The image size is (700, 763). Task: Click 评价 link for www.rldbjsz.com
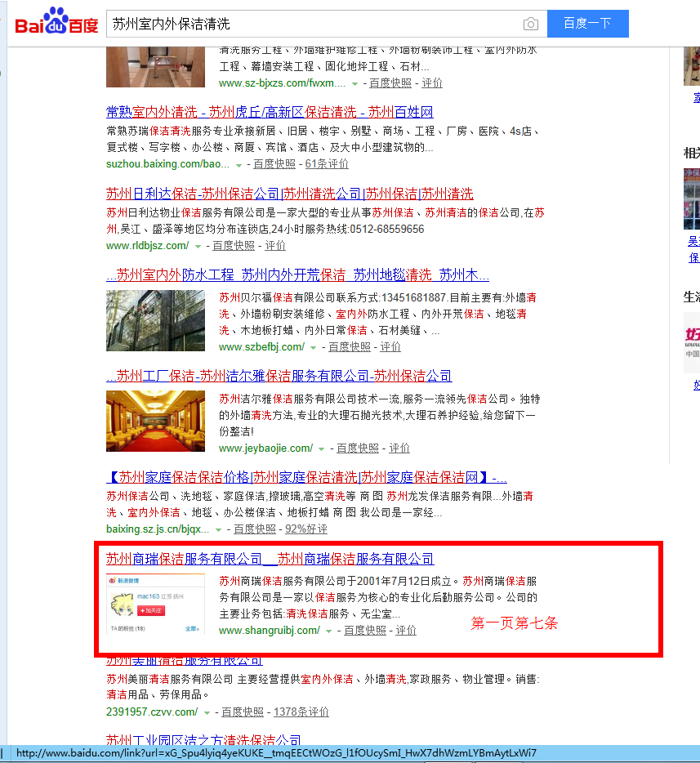(x=274, y=246)
